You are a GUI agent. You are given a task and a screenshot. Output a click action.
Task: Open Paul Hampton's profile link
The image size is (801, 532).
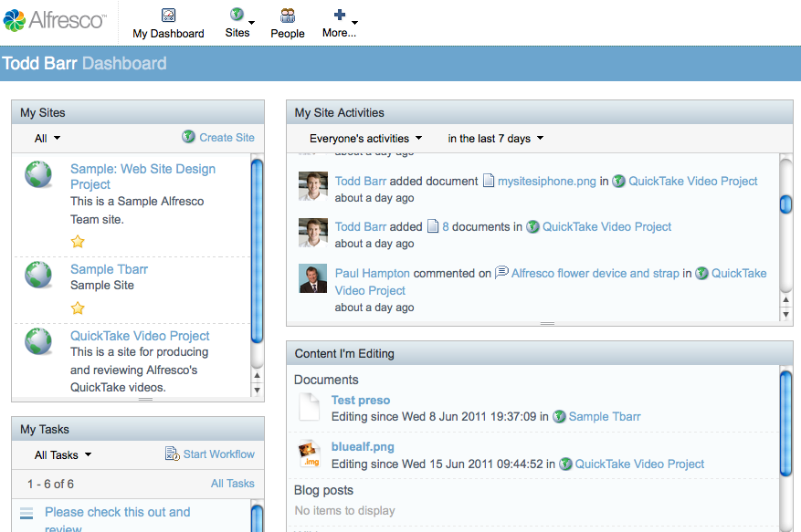click(373, 273)
